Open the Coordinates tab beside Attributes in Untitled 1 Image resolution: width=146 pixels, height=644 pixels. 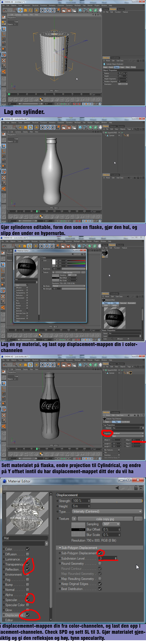point(115,58)
